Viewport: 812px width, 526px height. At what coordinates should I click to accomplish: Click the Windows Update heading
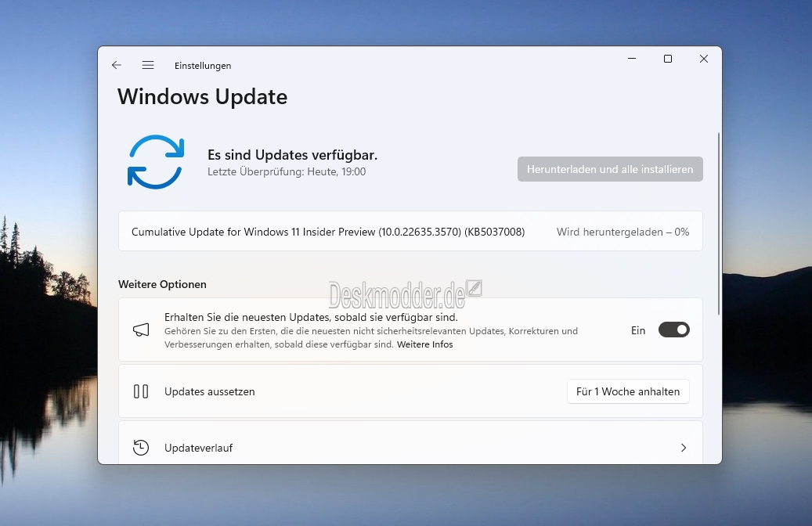[203, 97]
